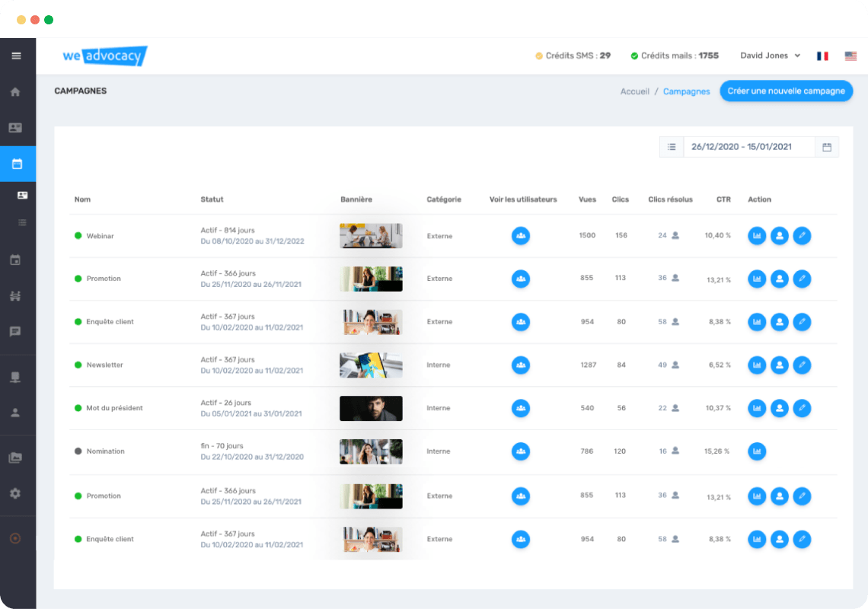Viewport: 868px width, 609px height.
Task: View users of the Nomination campaign
Action: tap(521, 451)
